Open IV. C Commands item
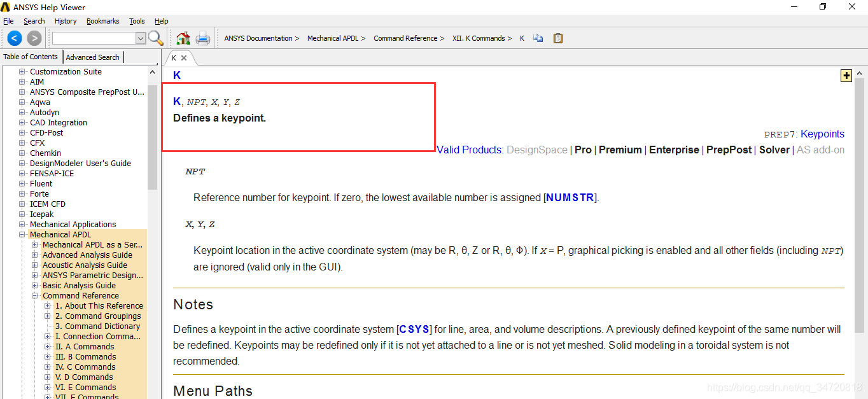The width and height of the screenshot is (868, 399). tap(85, 367)
